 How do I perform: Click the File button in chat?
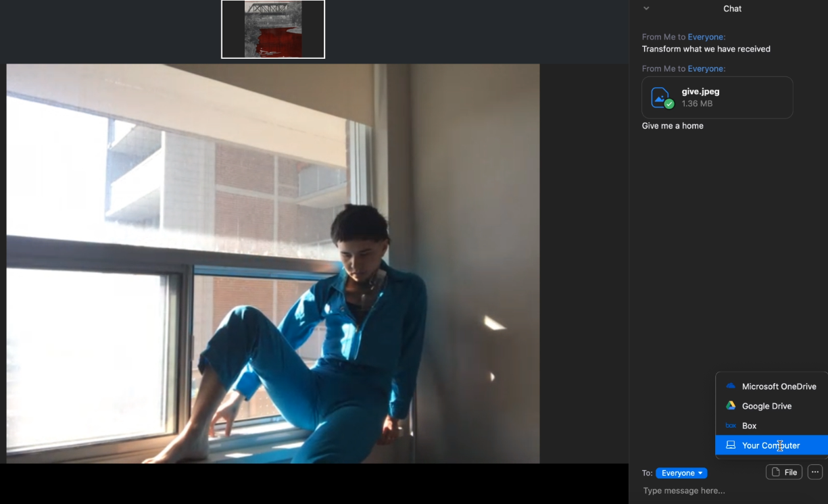click(x=784, y=472)
